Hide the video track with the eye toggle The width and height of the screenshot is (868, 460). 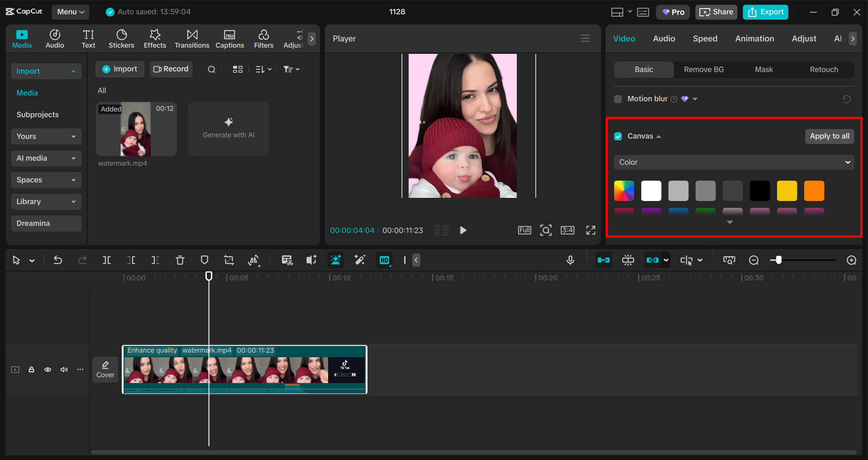pyautogui.click(x=48, y=369)
